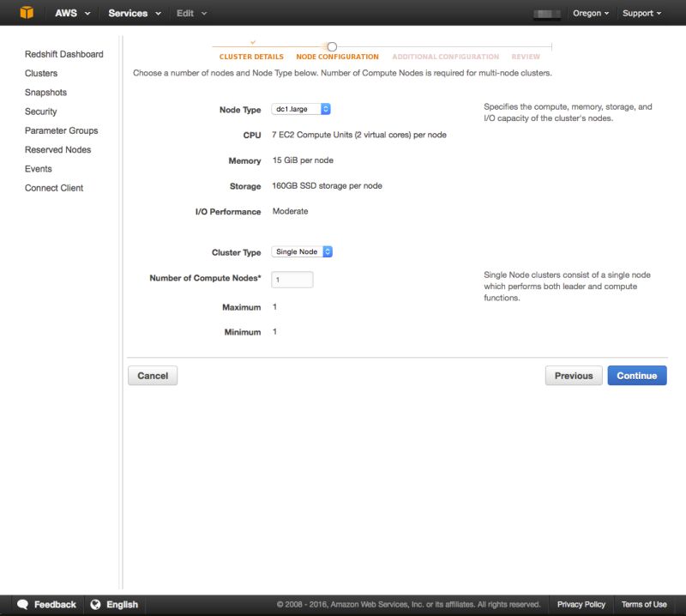Open the Edit menu
The width and height of the screenshot is (686, 616).
click(185, 13)
